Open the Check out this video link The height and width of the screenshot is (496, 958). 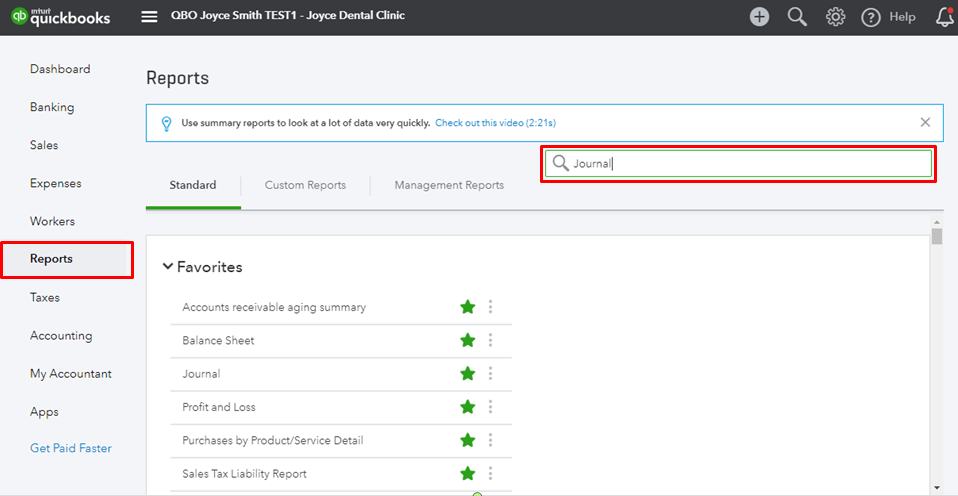(495, 123)
